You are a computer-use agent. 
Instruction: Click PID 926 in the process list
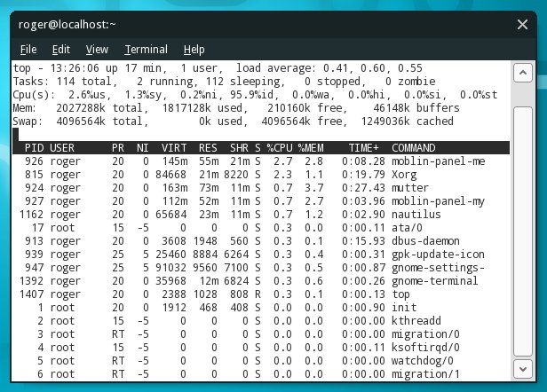point(34,161)
